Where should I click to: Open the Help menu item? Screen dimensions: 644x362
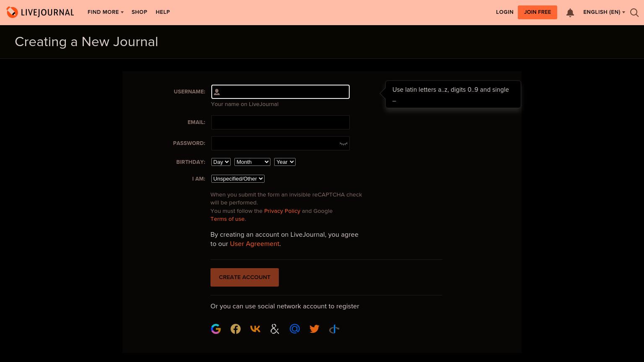[163, 12]
